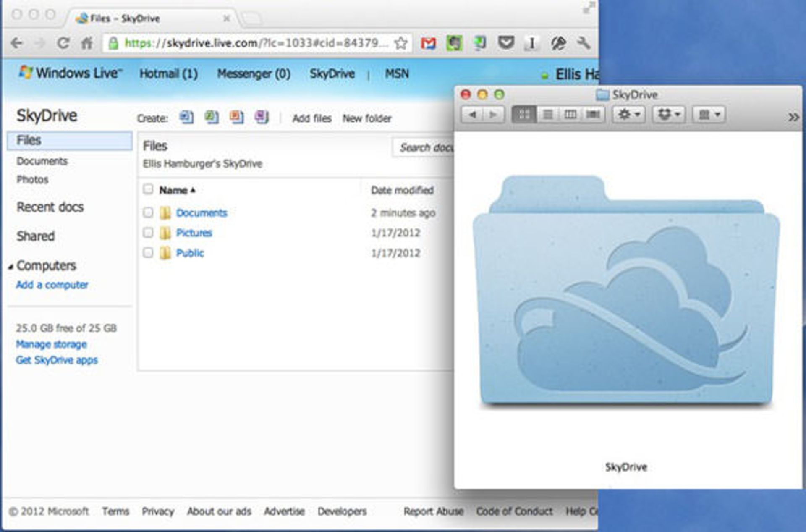Viewport: 806px width, 532px height.
Task: Switch Finder to column view
Action: pyautogui.click(x=570, y=114)
